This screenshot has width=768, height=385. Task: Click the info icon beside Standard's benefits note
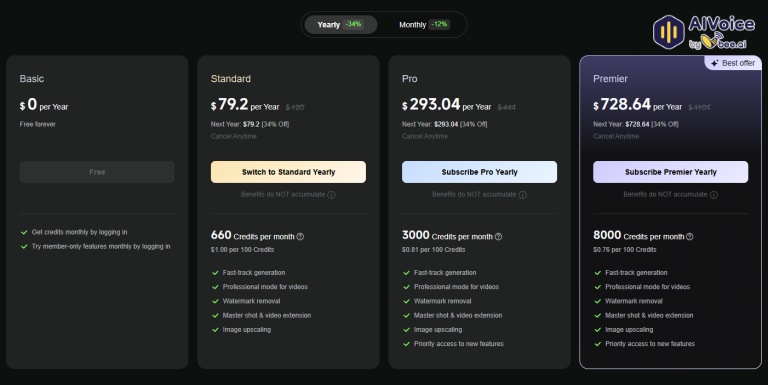[332, 195]
